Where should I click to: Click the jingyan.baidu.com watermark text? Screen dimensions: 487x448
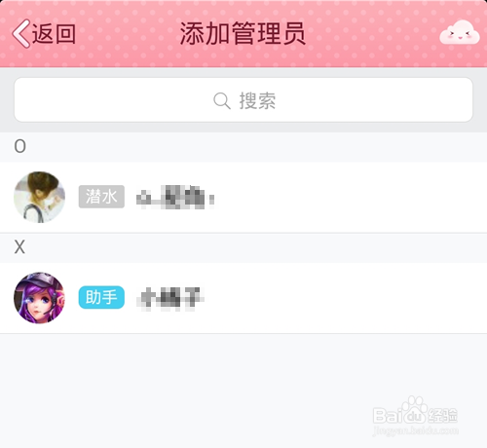[416, 430]
